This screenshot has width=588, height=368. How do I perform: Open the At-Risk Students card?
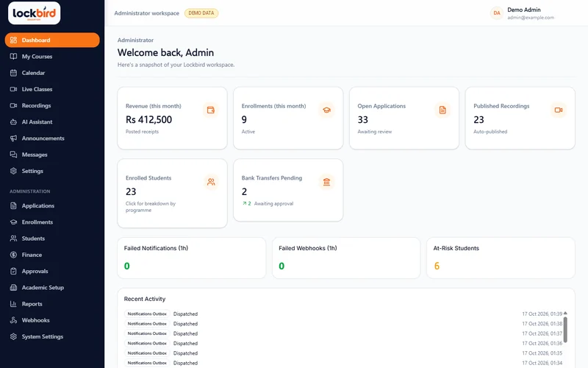point(501,258)
